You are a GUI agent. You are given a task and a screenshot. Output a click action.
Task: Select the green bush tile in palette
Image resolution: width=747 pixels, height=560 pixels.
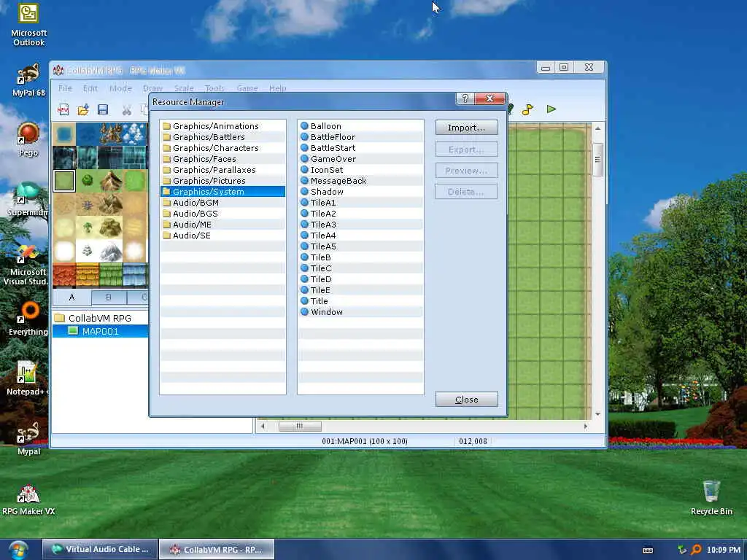[x=88, y=181]
